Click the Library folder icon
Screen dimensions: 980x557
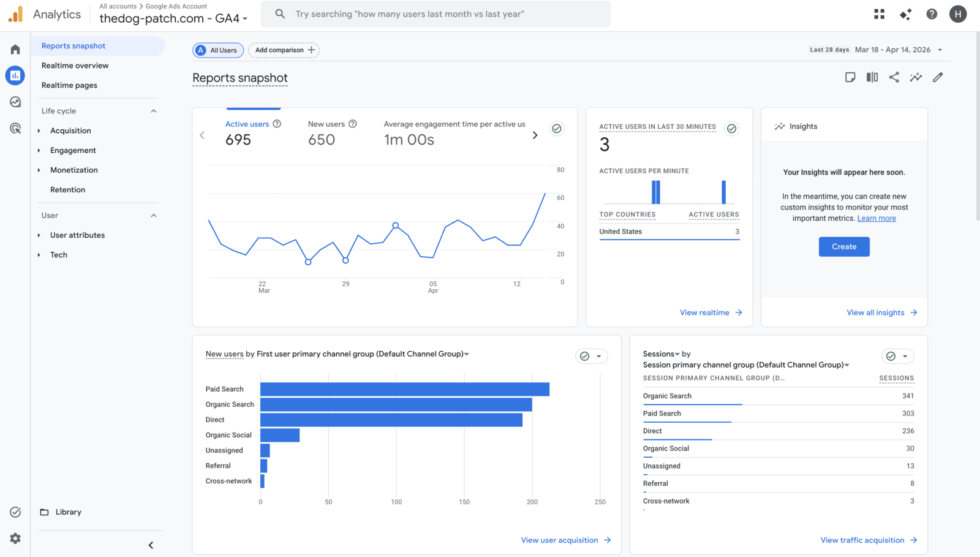(x=44, y=512)
